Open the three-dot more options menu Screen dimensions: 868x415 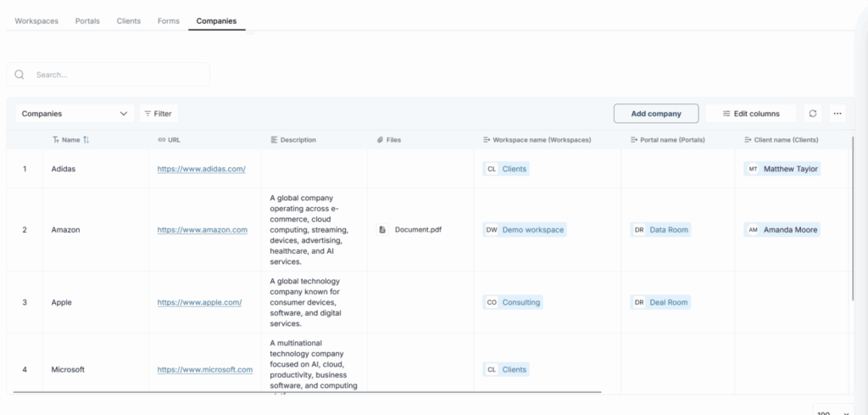(x=837, y=114)
